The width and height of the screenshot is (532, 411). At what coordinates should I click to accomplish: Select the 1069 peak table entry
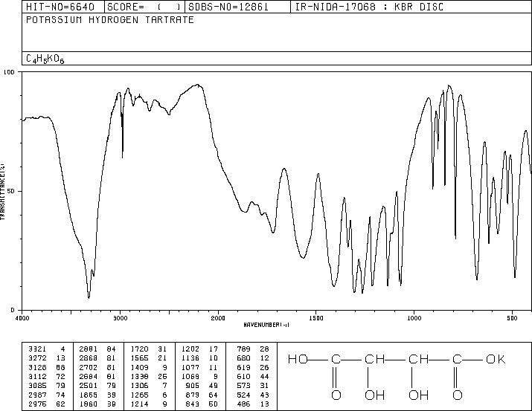pos(199,376)
